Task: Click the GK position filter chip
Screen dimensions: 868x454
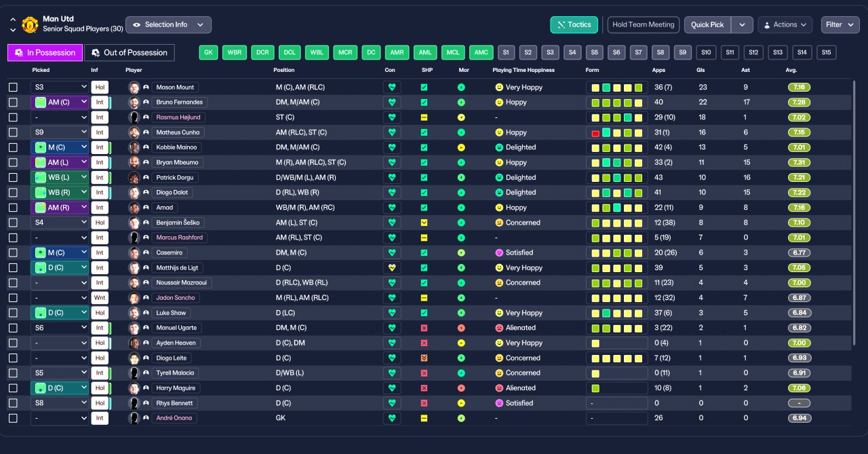Action: (209, 52)
